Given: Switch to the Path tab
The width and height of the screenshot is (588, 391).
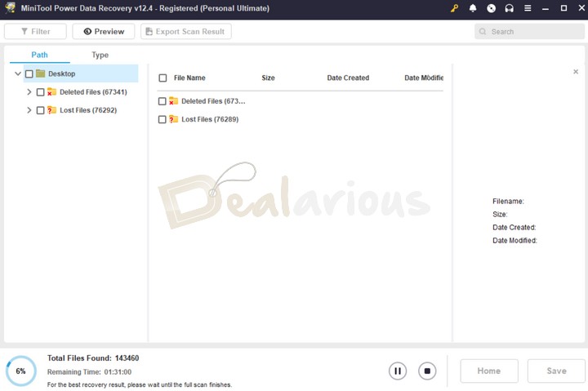Looking at the screenshot, I should 39,55.
